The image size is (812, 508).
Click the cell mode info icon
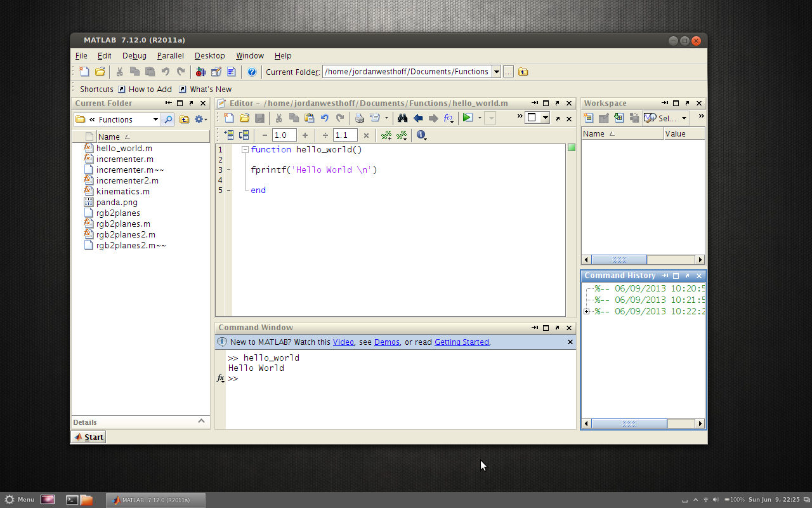point(421,135)
